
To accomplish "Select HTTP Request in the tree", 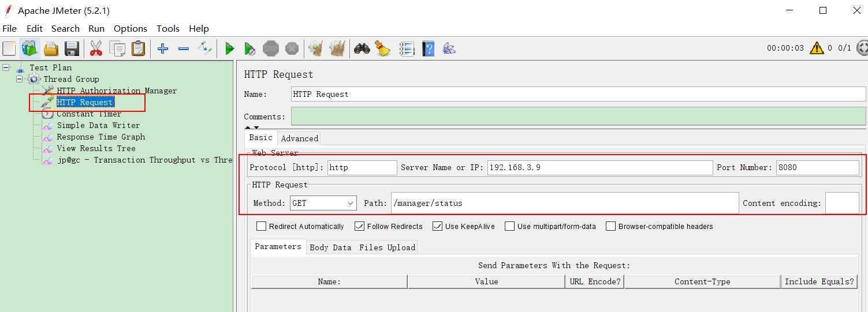I will click(85, 102).
